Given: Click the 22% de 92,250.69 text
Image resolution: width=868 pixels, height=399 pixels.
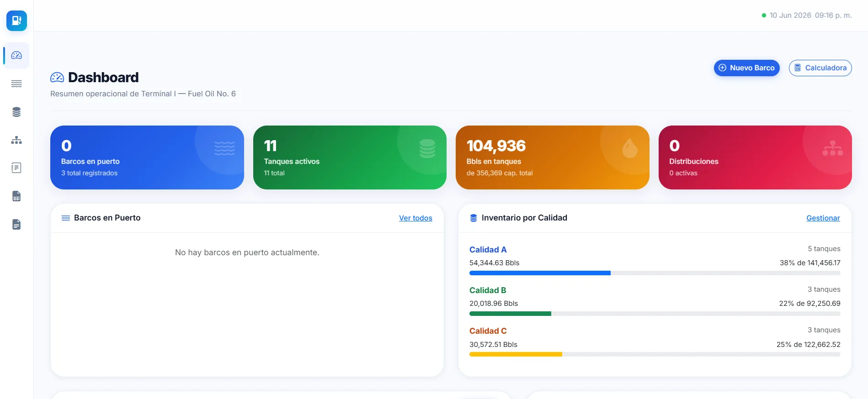Looking at the screenshot, I should [809, 304].
